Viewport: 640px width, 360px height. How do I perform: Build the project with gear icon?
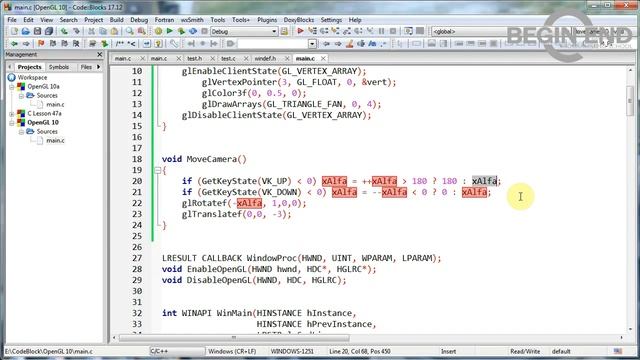pyautogui.click(x=158, y=31)
